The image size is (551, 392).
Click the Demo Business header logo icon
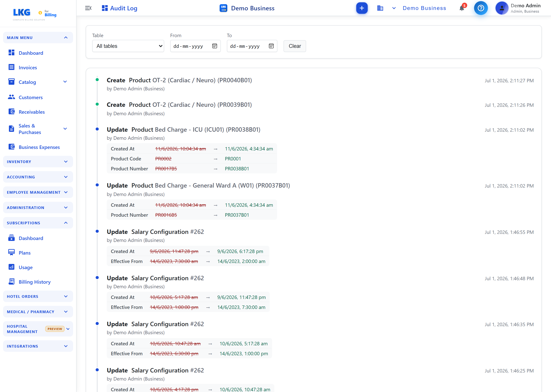coord(223,8)
